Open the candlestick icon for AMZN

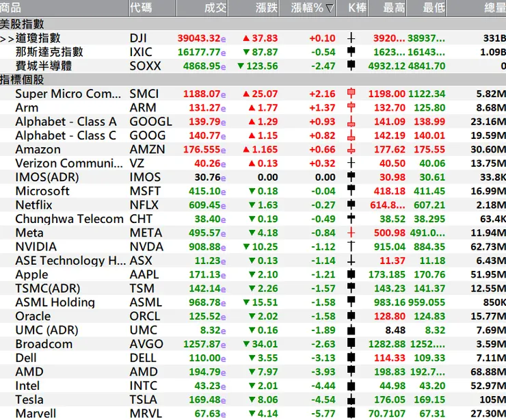(351, 149)
